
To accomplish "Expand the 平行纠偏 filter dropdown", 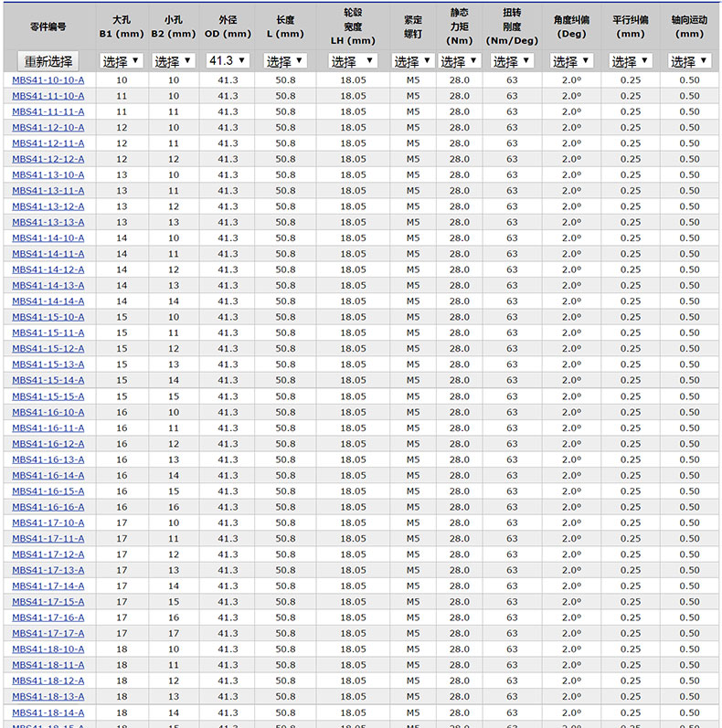I will (x=631, y=61).
